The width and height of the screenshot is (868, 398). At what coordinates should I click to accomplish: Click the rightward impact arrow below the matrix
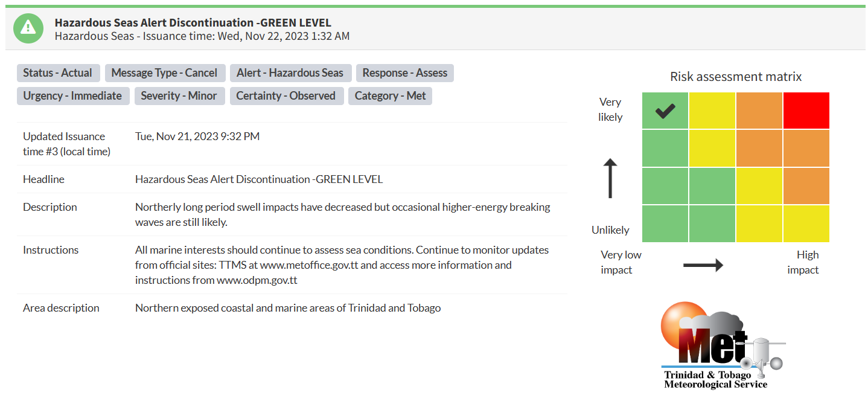(x=703, y=265)
